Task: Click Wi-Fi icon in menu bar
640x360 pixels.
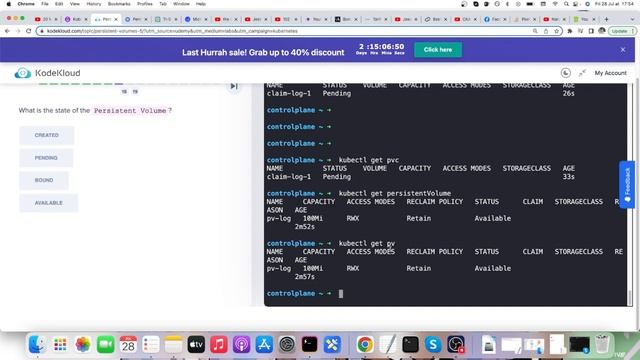Action: [555, 4]
